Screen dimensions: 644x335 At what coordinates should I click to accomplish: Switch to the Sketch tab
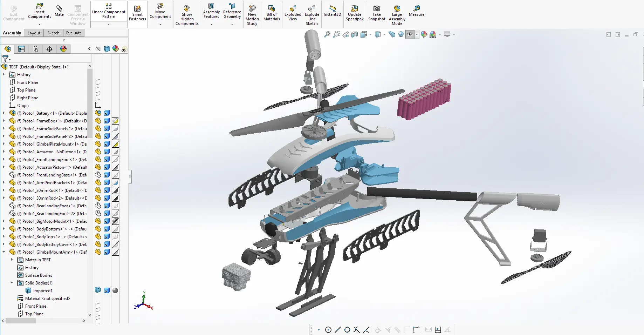(53, 33)
